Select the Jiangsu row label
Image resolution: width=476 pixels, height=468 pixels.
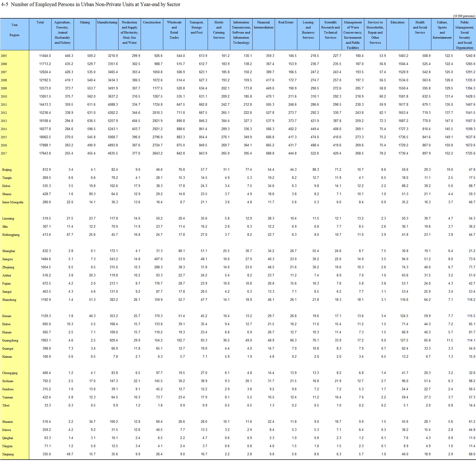coord(7,259)
